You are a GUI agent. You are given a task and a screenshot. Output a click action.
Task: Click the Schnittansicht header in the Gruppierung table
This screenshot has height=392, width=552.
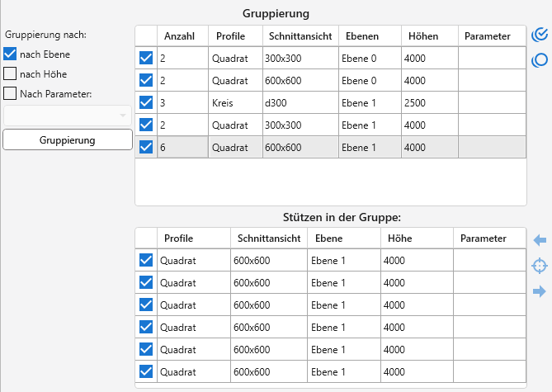pyautogui.click(x=299, y=35)
